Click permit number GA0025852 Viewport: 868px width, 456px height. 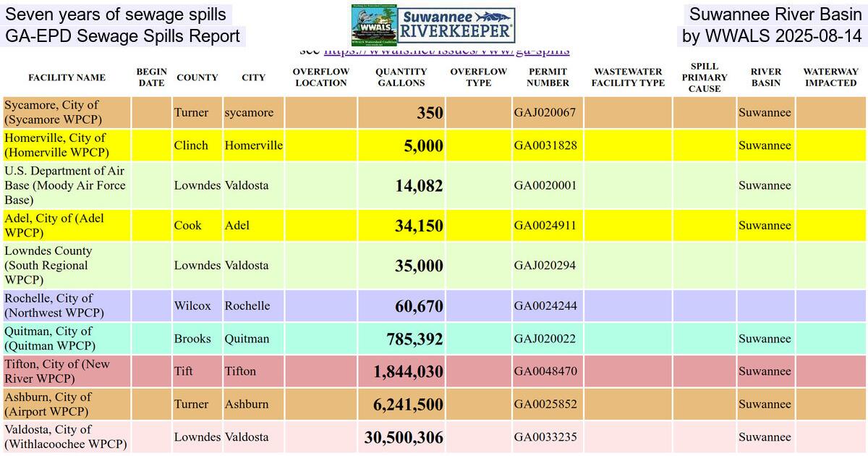tap(545, 404)
